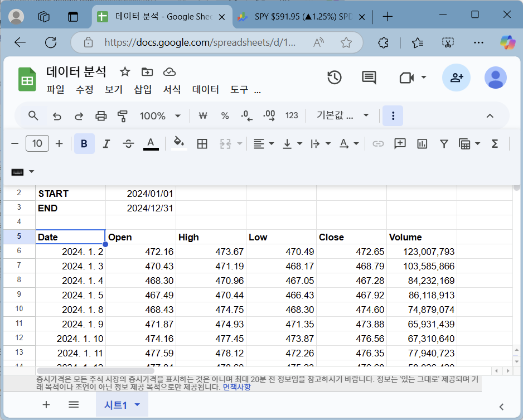Decrease decimal places
Image resolution: width=523 pixels, height=420 pixels.
246,115
